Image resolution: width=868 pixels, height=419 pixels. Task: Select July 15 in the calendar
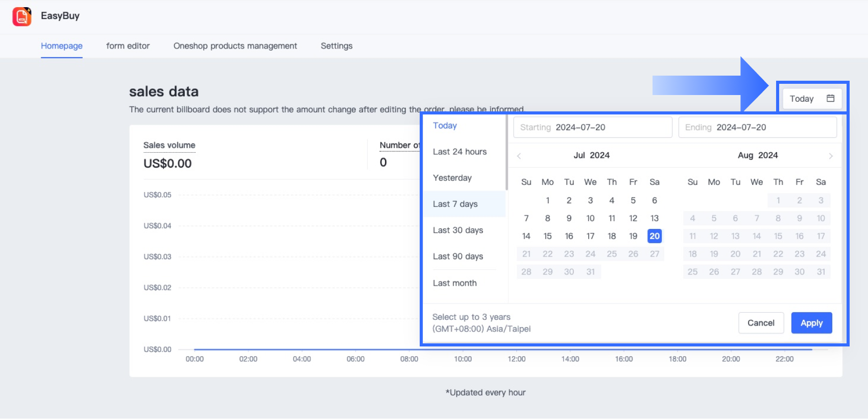pyautogui.click(x=547, y=236)
